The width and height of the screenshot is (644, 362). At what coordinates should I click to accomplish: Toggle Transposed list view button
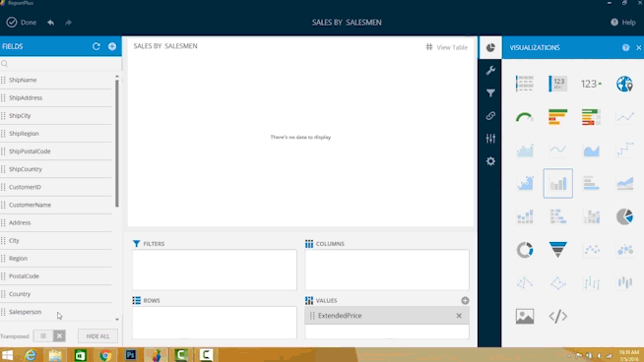coord(43,336)
